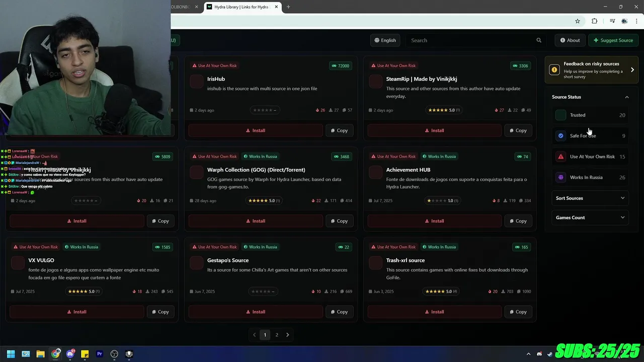Click the 72000 games count badge on IrisHub

pyautogui.click(x=340, y=66)
